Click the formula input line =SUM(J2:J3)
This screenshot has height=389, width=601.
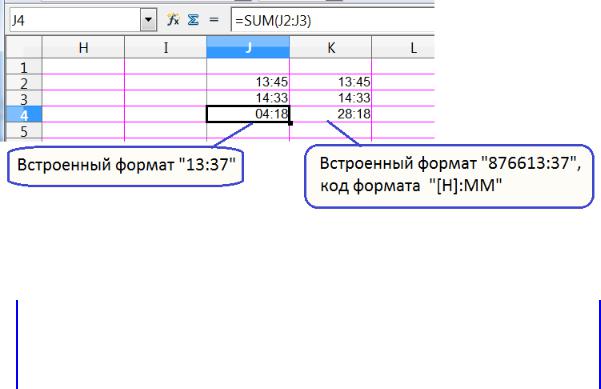coord(333,20)
